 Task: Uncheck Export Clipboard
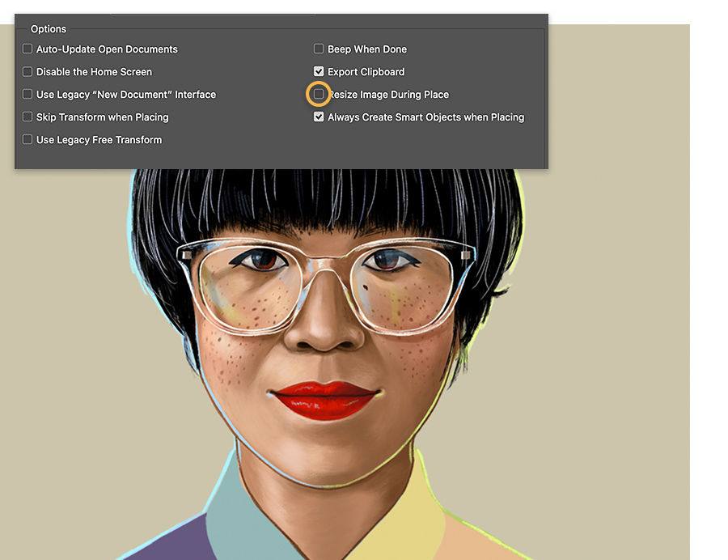tap(318, 71)
